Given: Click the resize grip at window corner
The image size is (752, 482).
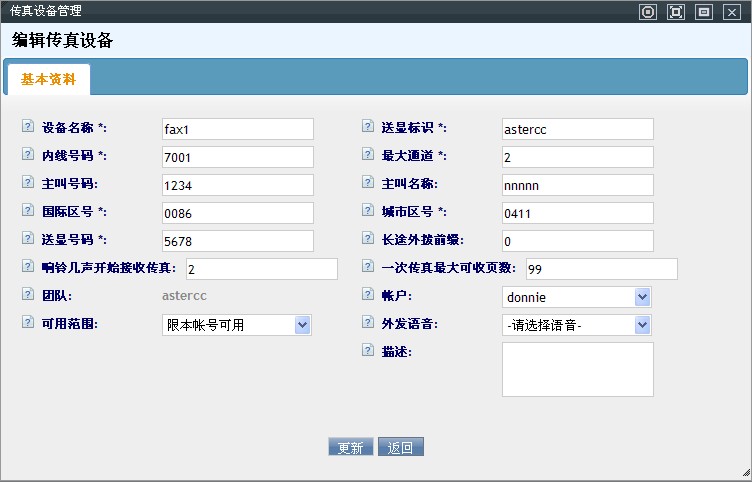Looking at the screenshot, I should point(745,473).
